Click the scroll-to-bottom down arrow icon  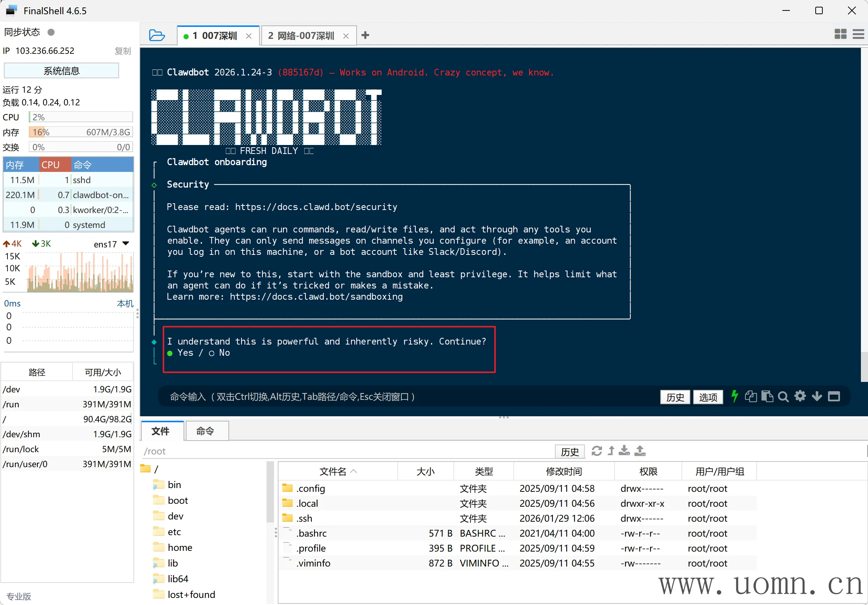click(x=816, y=396)
